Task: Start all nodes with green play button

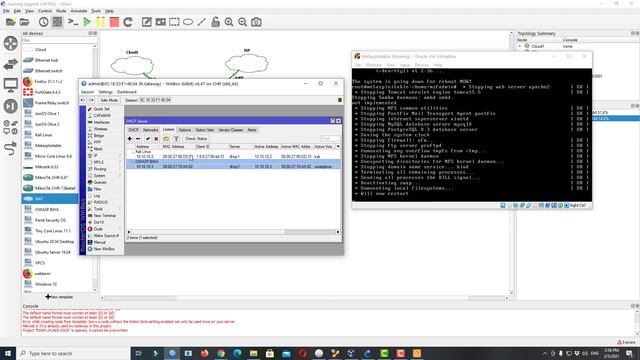Action: click(87, 22)
